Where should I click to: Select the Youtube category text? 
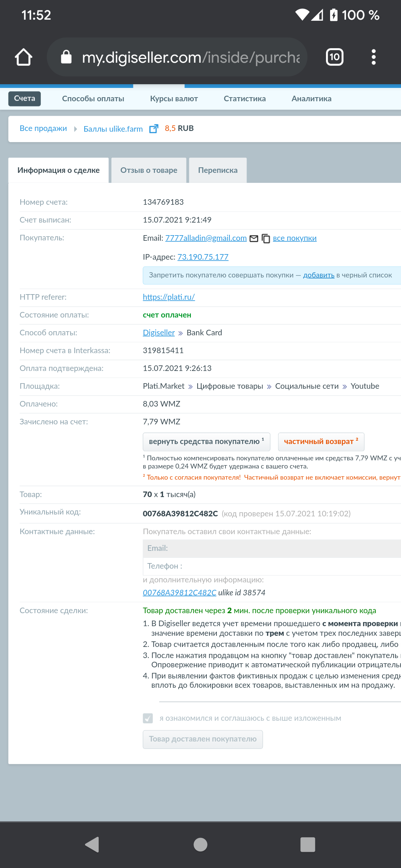(x=365, y=386)
